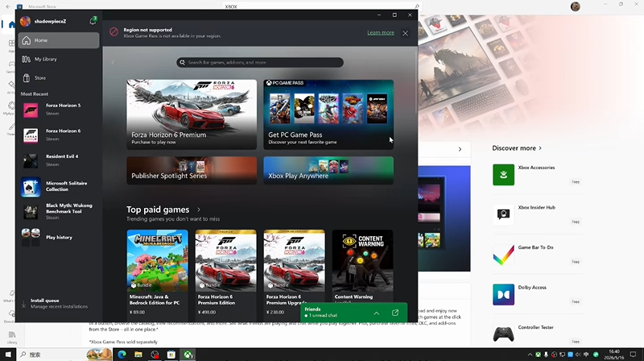The height and width of the screenshot is (361, 644).
Task: Open Library in Microsoft Store sidebar
Action: pyautogui.click(x=12, y=337)
